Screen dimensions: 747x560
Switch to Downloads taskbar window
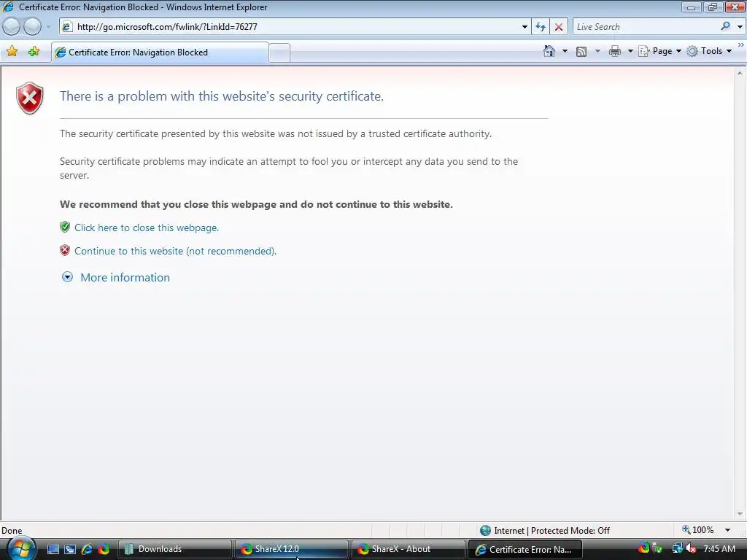(x=174, y=550)
